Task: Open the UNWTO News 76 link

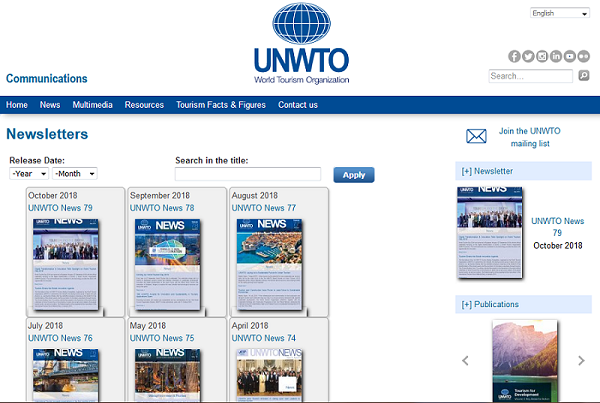Action: point(60,338)
